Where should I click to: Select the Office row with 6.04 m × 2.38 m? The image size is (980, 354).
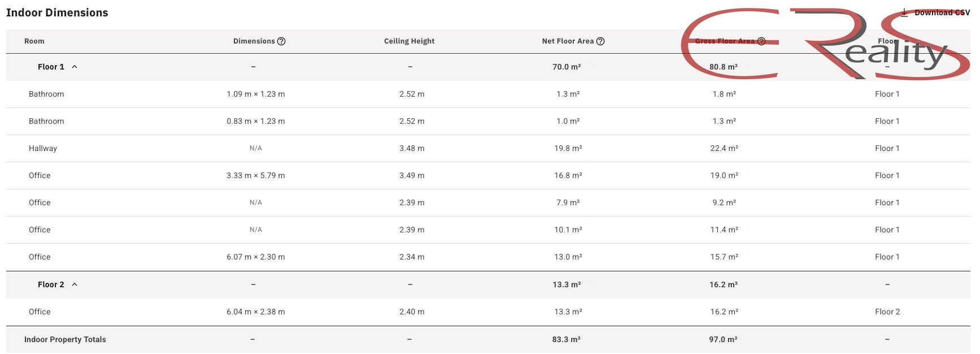tap(488, 312)
